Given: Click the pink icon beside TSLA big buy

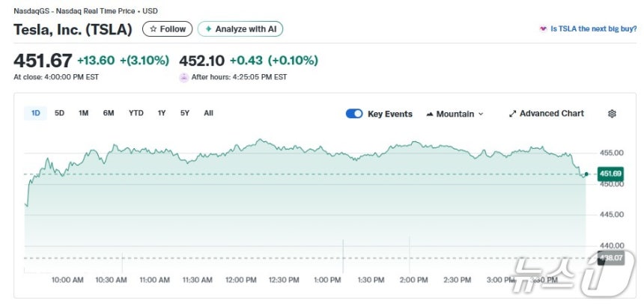Looking at the screenshot, I should [x=543, y=29].
